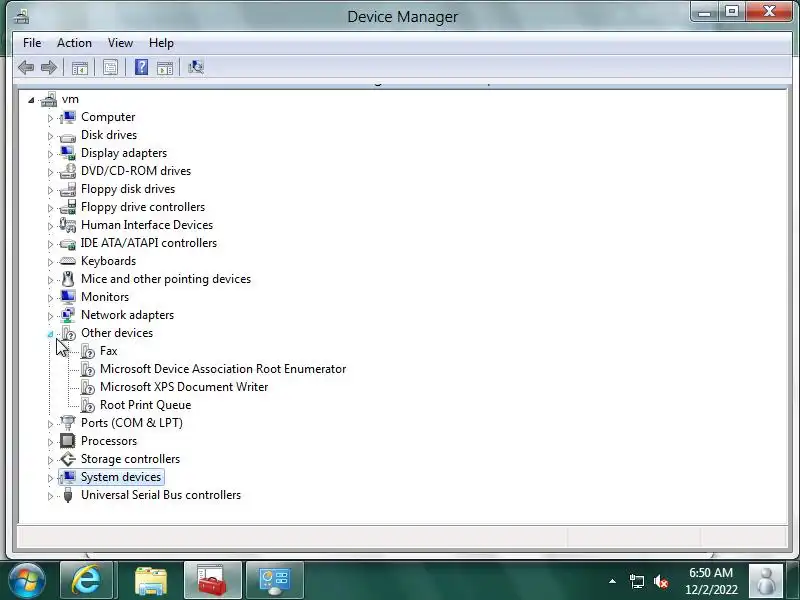This screenshot has width=800, height=600.
Task: Click the Forward arrow toolbar icon
Action: (x=49, y=67)
